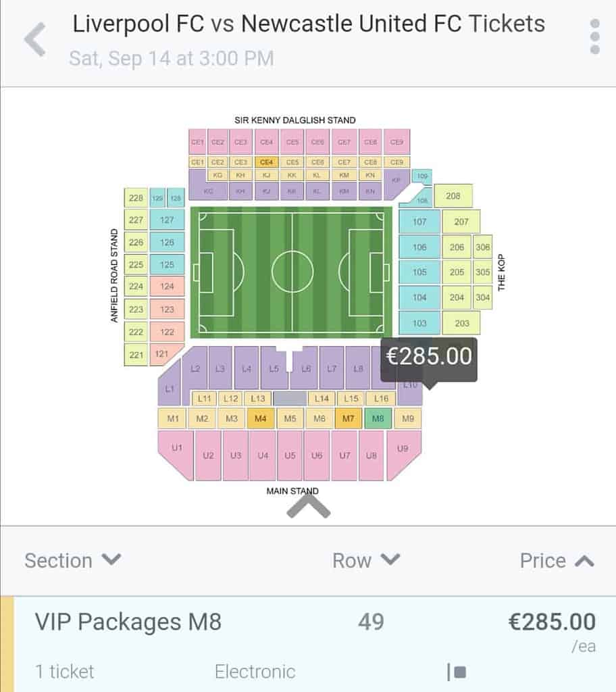
Task: Sort listings by Price
Action: pyautogui.click(x=557, y=560)
